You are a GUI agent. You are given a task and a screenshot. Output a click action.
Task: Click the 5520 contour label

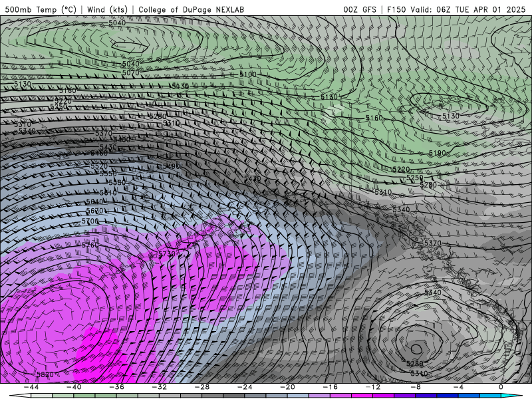pos(99,167)
